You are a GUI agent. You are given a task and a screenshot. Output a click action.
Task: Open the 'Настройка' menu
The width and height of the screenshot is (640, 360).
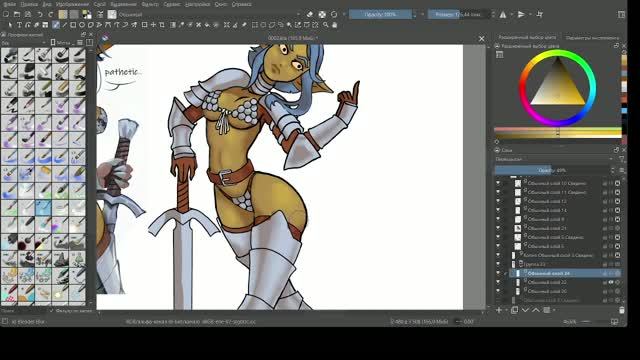click(198, 4)
